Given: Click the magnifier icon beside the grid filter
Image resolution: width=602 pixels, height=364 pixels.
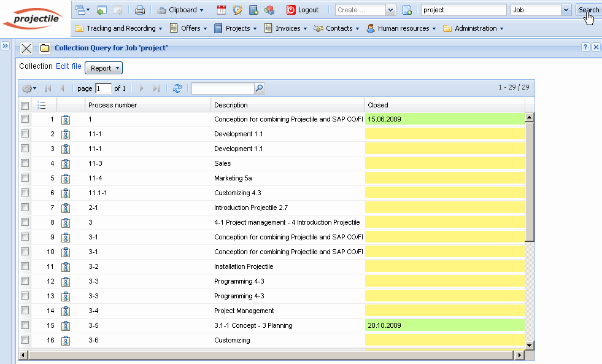Looking at the screenshot, I should click(x=259, y=88).
